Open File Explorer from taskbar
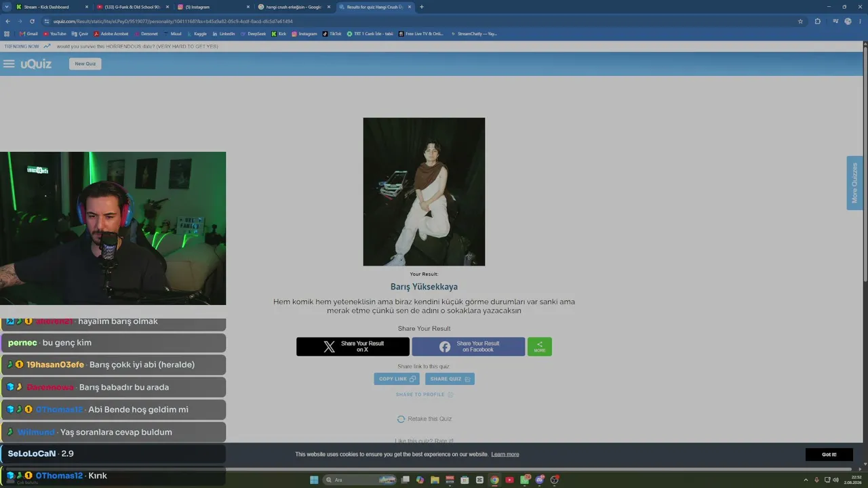 click(x=435, y=480)
